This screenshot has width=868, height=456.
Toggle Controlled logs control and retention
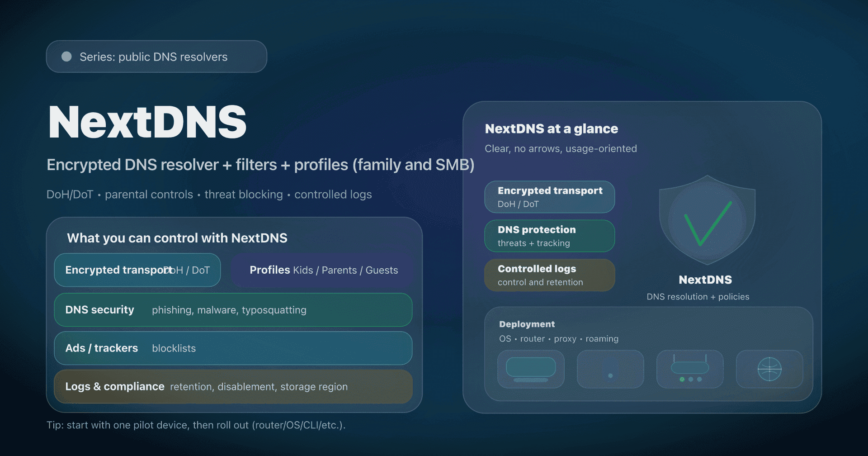[549, 275]
